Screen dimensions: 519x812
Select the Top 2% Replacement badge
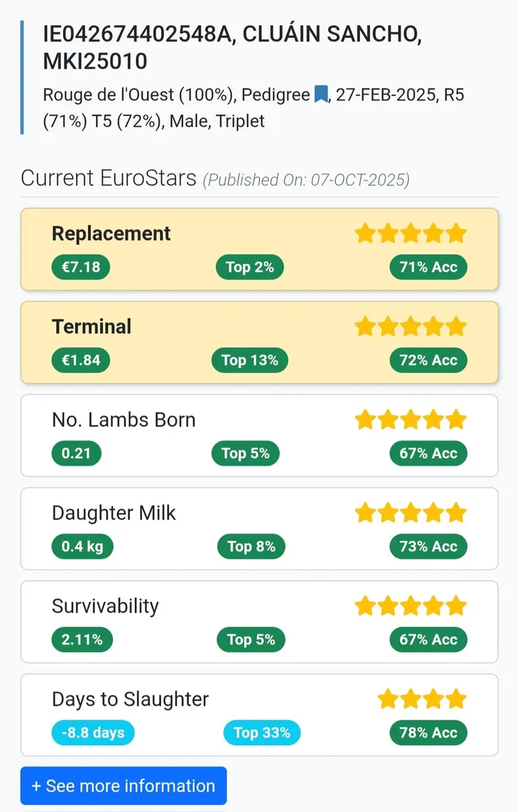(250, 267)
